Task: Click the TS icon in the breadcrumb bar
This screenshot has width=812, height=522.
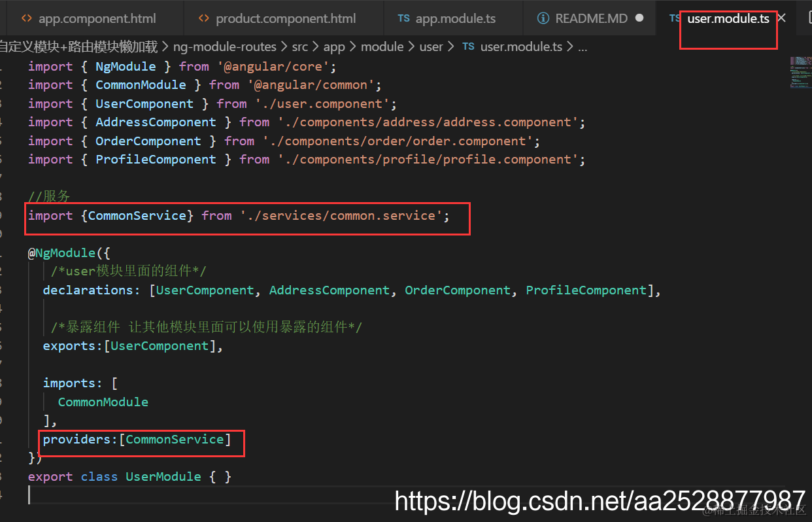Action: click(468, 46)
